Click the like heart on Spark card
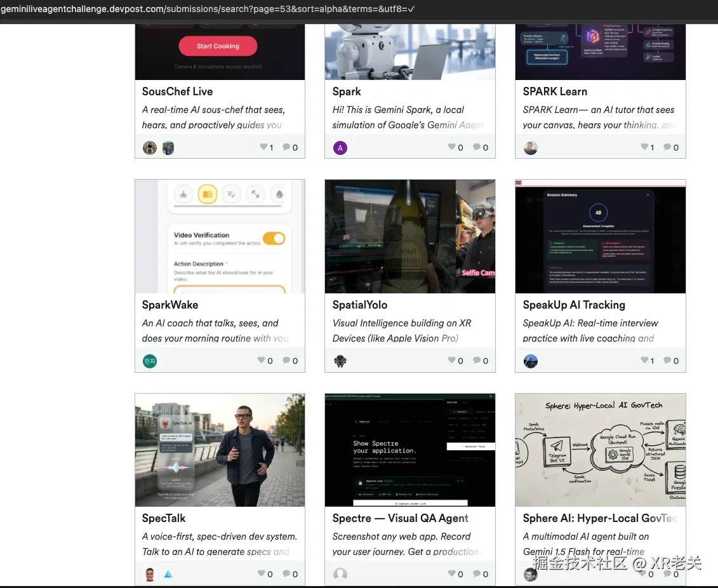Viewport: 718px width, 588px height. click(452, 147)
